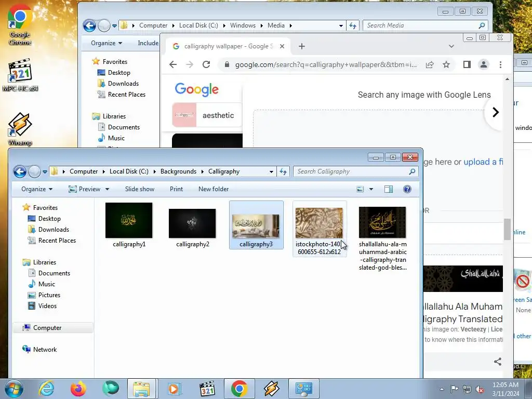The image size is (532, 399).
Task: Open Windows Media Player taskbar icon
Action: coord(174,389)
